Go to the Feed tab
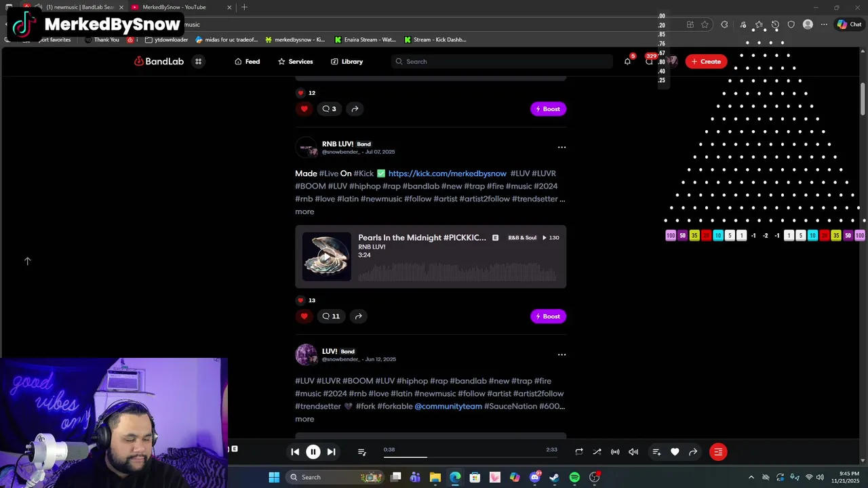 click(247, 62)
